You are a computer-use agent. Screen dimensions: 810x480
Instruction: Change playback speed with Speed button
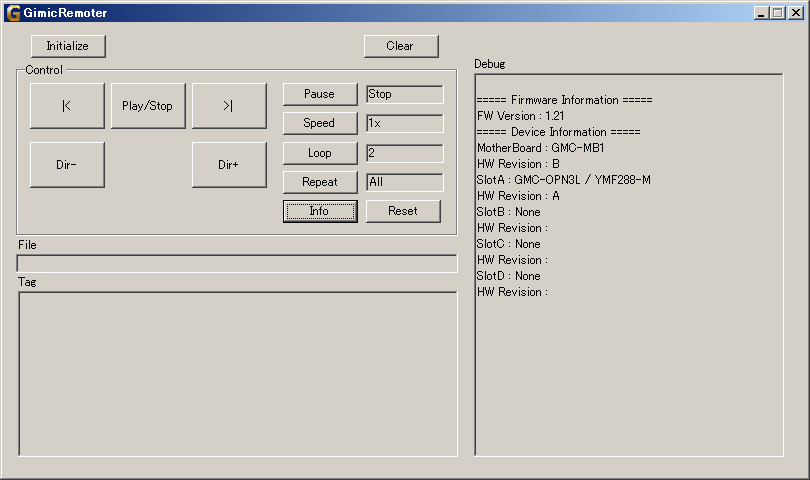point(320,124)
